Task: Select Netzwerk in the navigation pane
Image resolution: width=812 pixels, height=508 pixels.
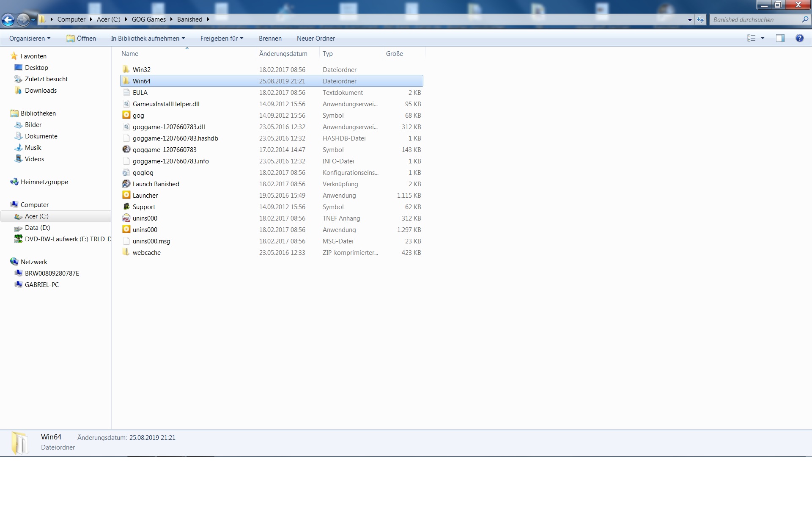Action: [34, 262]
